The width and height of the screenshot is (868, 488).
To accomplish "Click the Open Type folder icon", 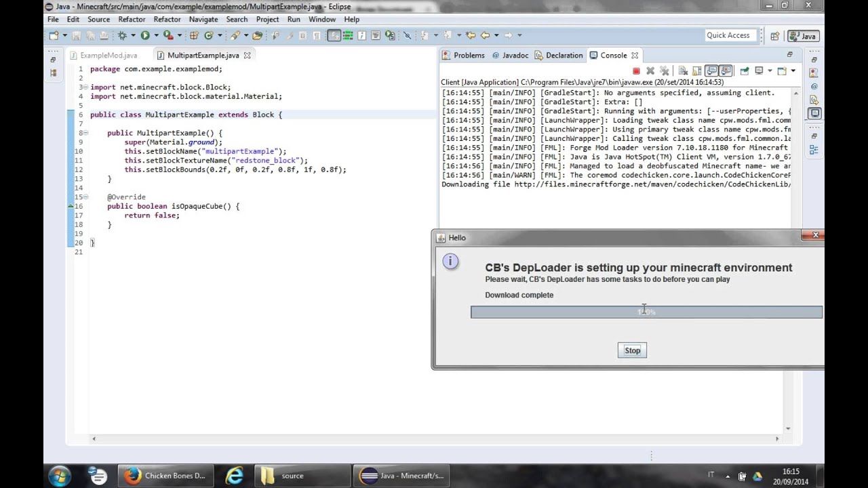I will click(x=258, y=35).
